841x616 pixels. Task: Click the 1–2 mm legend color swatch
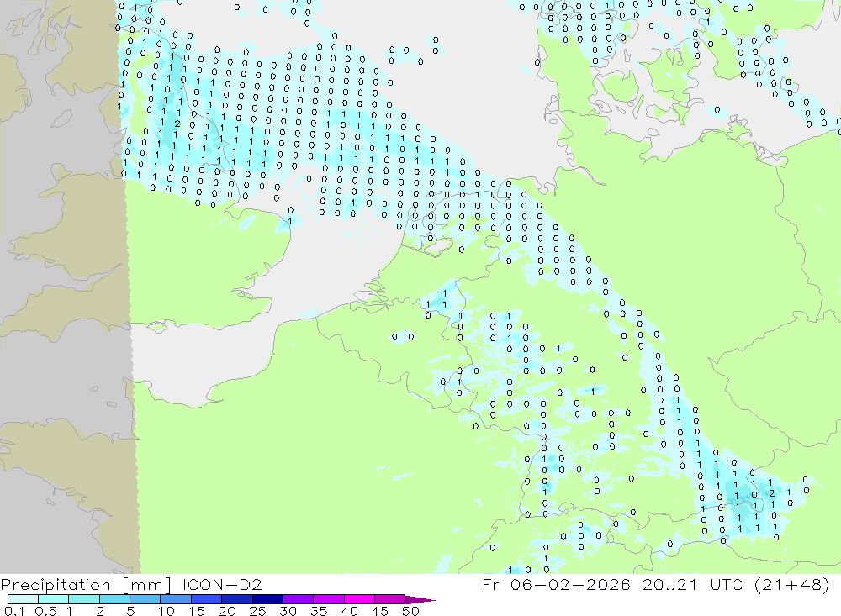coord(84,599)
